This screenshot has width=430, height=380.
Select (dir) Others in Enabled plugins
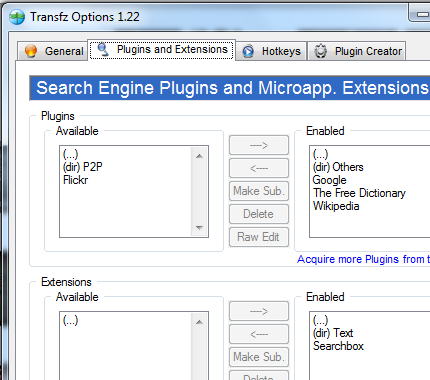[338, 167]
